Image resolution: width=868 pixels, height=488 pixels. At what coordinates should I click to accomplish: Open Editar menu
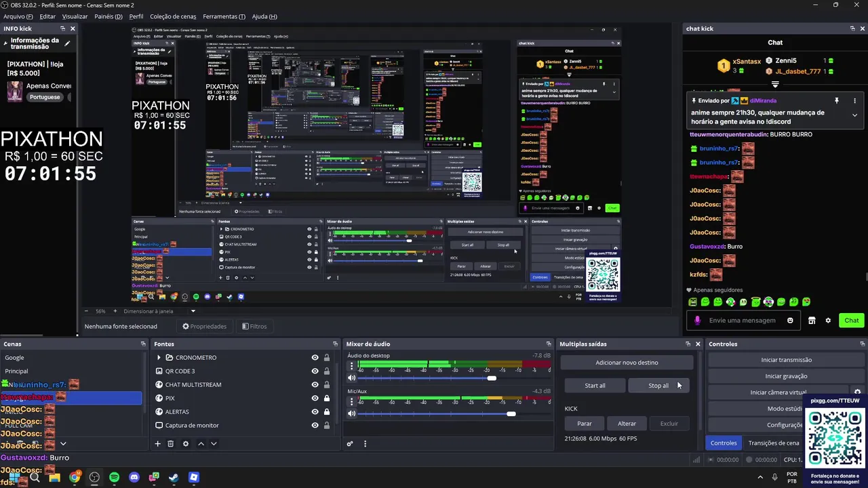tap(47, 16)
